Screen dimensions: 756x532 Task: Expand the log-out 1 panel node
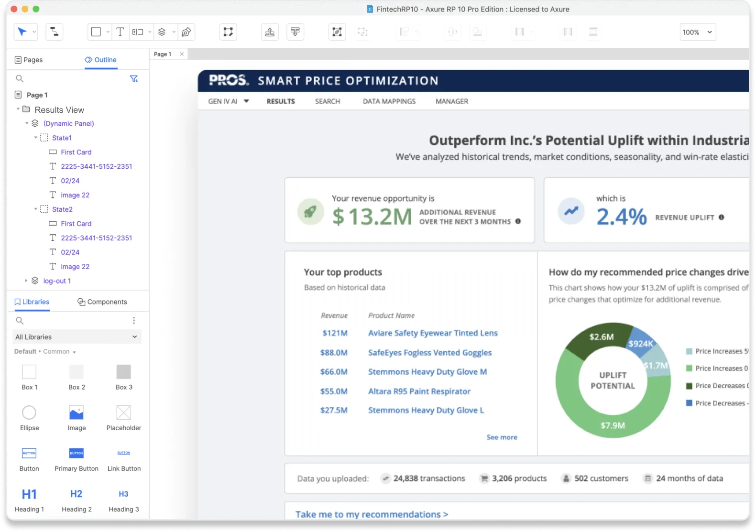tap(26, 281)
